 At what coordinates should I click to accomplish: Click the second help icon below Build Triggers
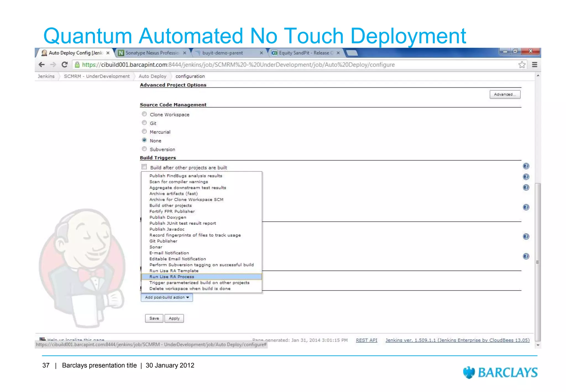point(526,177)
